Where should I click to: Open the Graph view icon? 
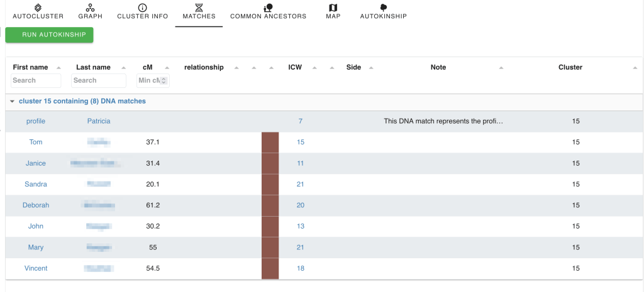[91, 8]
